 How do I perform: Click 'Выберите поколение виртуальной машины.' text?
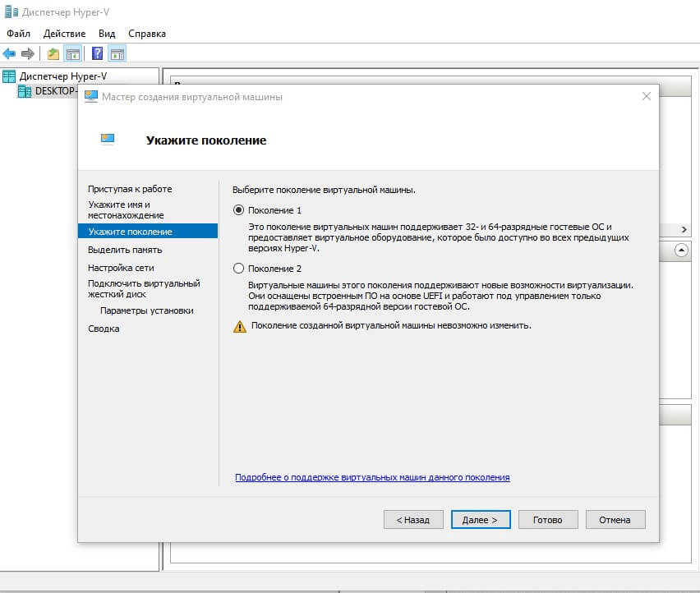(324, 190)
